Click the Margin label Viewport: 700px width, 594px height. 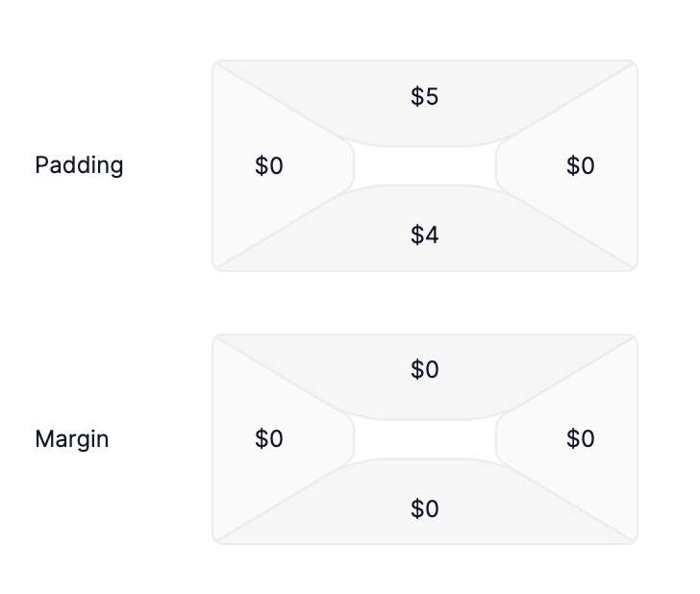tap(72, 439)
